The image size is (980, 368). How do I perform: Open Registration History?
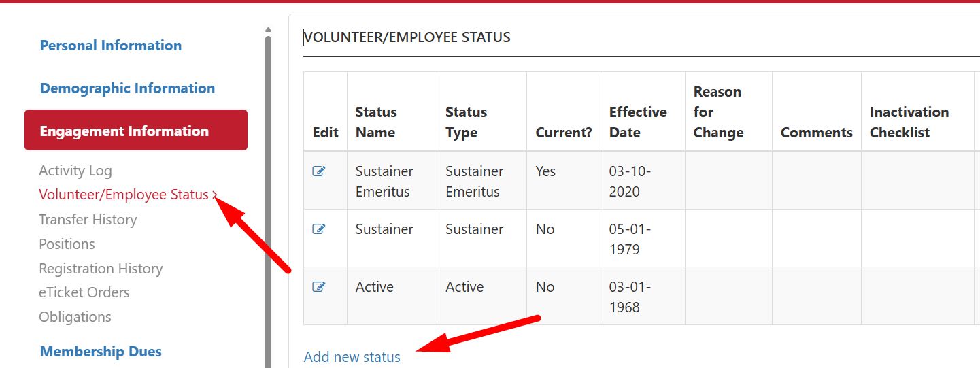click(101, 269)
